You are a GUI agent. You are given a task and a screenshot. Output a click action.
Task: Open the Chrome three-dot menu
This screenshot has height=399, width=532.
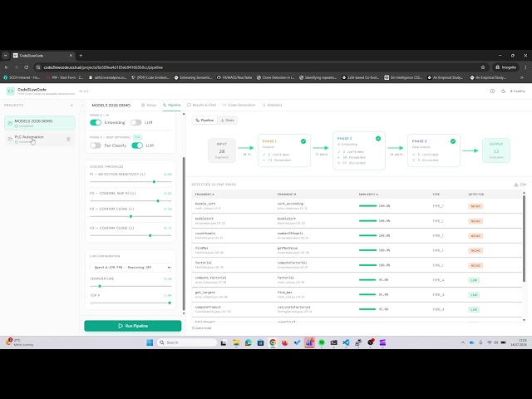click(x=525, y=67)
